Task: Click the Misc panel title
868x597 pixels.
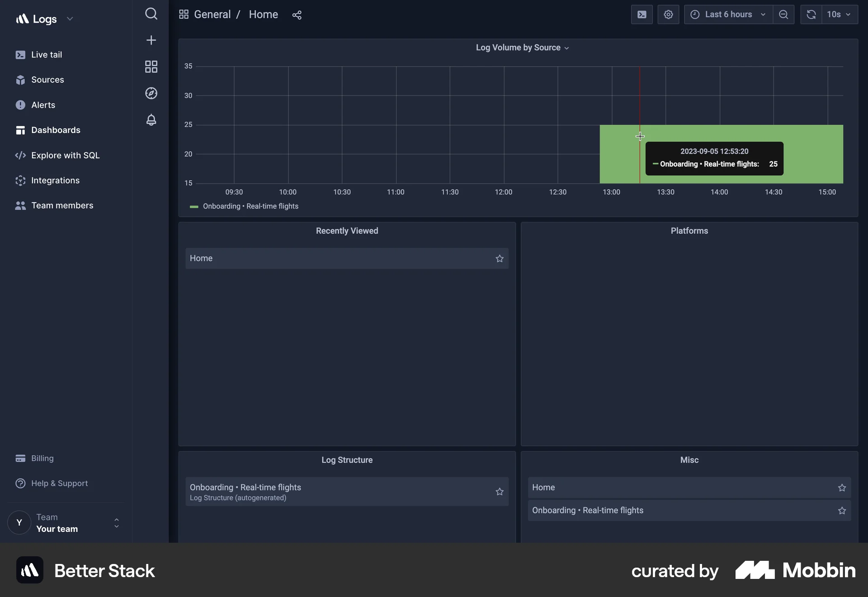Action: (689, 460)
